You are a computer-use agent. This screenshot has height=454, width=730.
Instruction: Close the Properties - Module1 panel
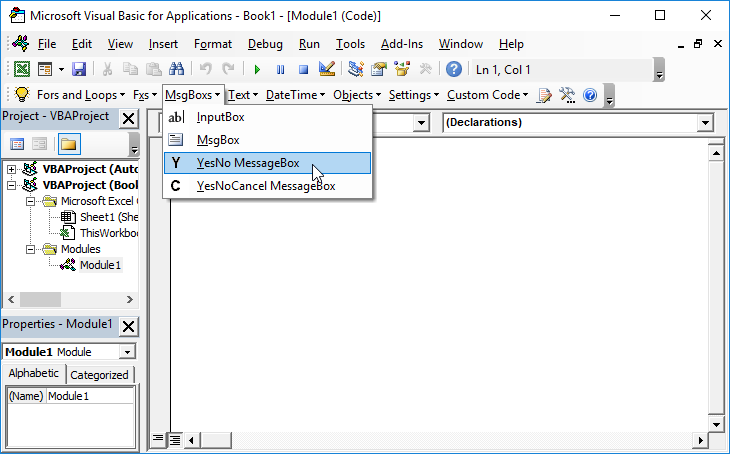[129, 326]
